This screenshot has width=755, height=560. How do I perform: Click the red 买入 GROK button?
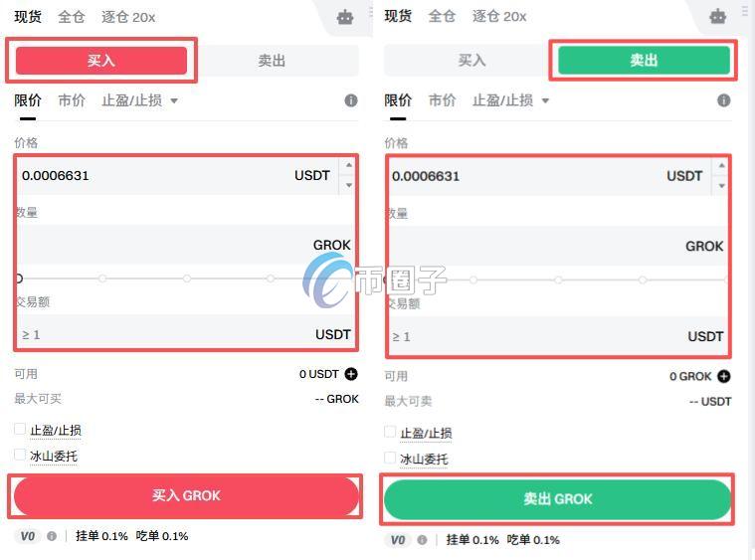click(x=186, y=496)
